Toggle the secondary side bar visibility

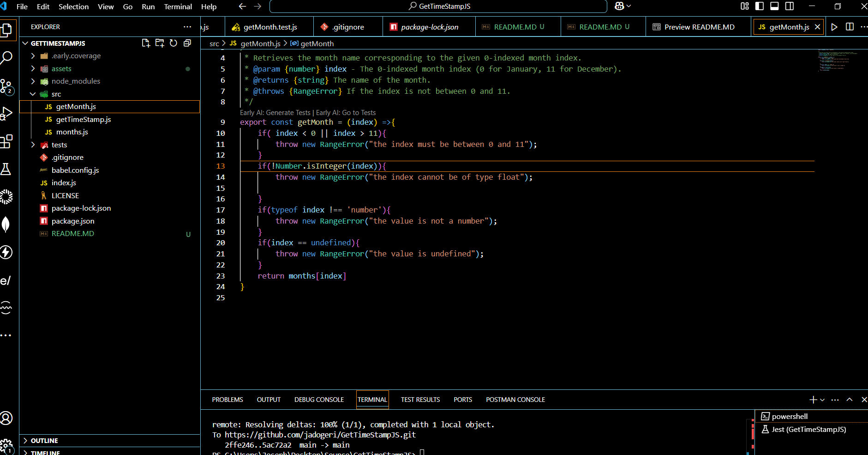point(790,6)
